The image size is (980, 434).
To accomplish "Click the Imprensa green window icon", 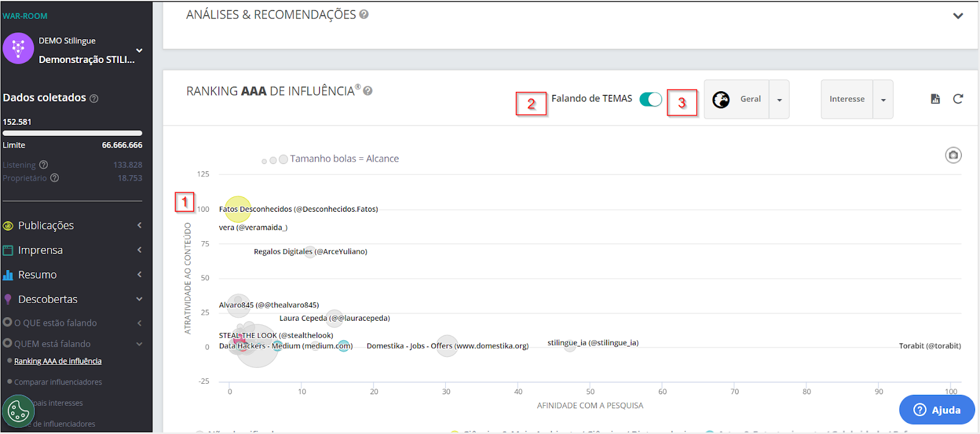I will tap(8, 250).
